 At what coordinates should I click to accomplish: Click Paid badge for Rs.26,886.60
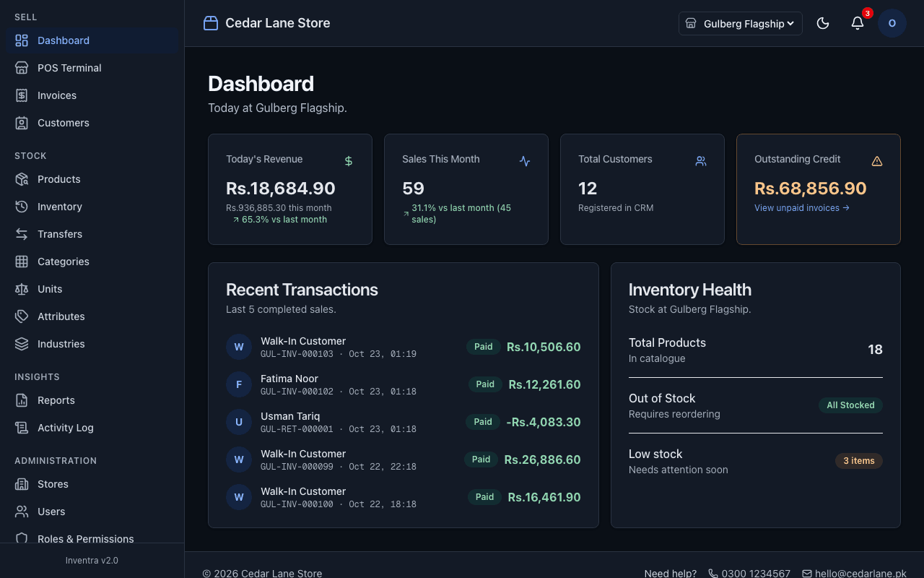(481, 460)
